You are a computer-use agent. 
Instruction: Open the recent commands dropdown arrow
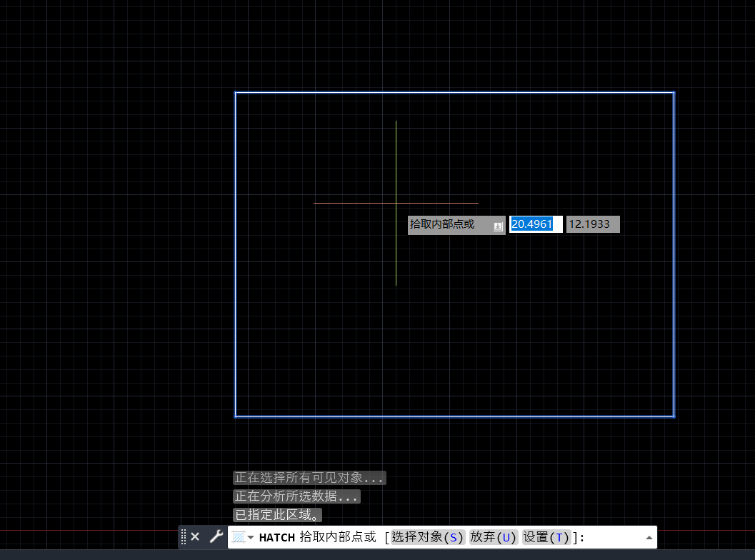[251, 538]
